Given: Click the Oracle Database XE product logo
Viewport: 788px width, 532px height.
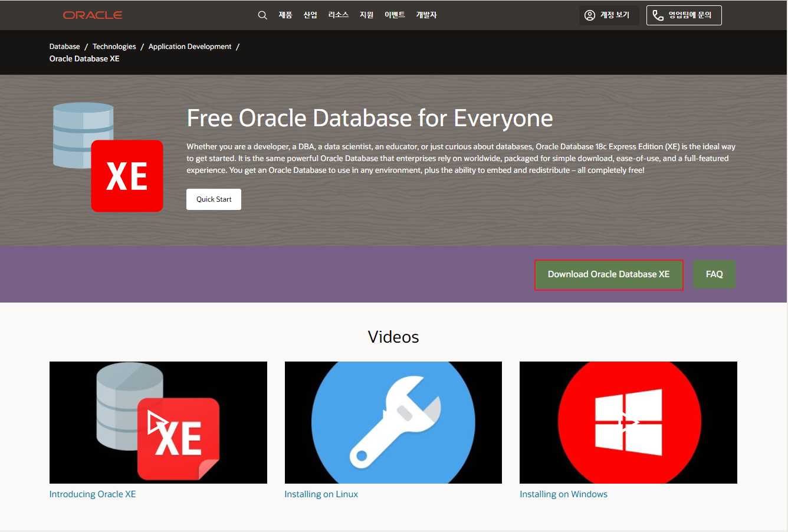Looking at the screenshot, I should point(108,157).
